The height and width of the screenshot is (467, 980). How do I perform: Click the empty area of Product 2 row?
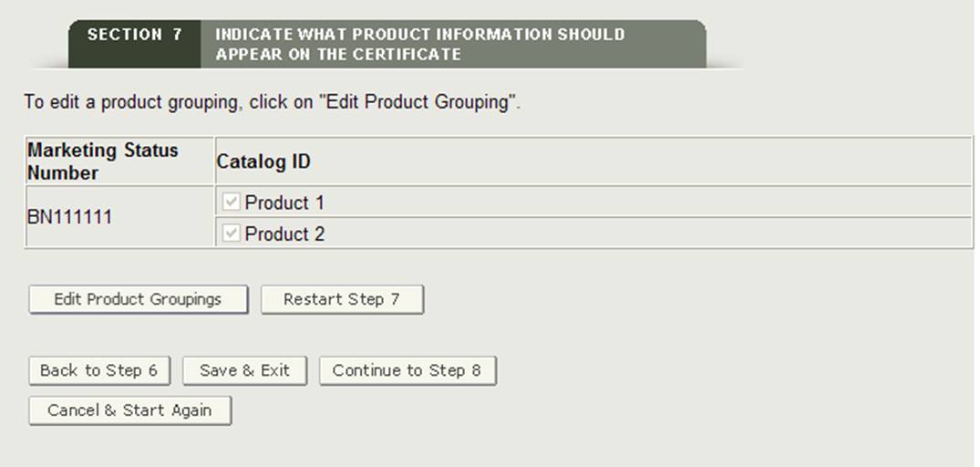[638, 233]
